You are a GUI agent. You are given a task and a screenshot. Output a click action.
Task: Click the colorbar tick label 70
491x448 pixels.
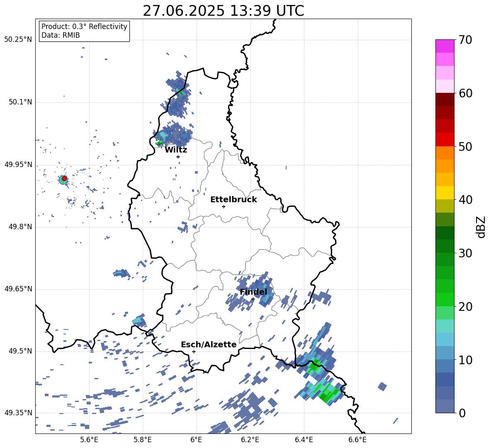(x=465, y=40)
